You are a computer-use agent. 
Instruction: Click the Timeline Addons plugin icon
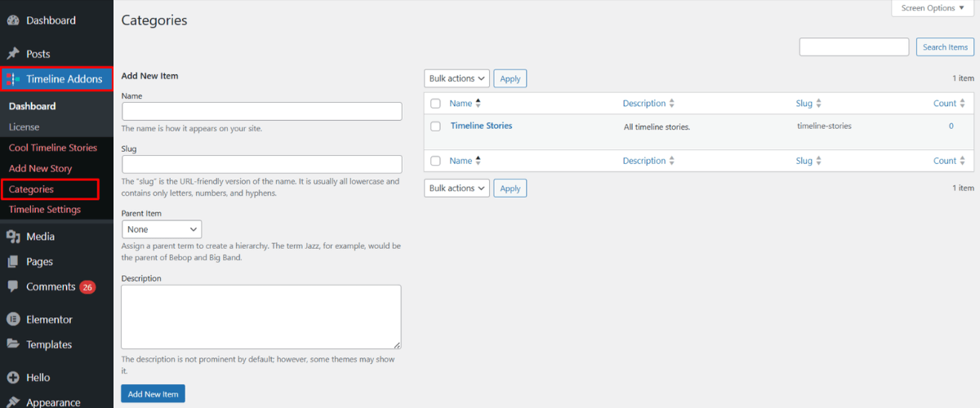pos(13,79)
